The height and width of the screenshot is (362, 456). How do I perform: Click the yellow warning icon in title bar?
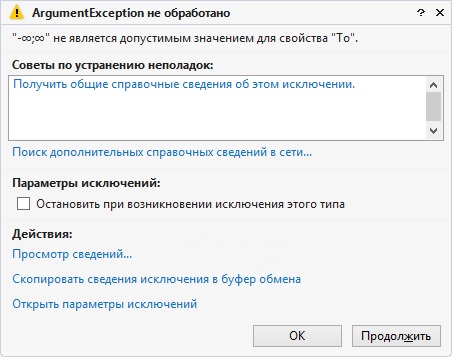(17, 13)
